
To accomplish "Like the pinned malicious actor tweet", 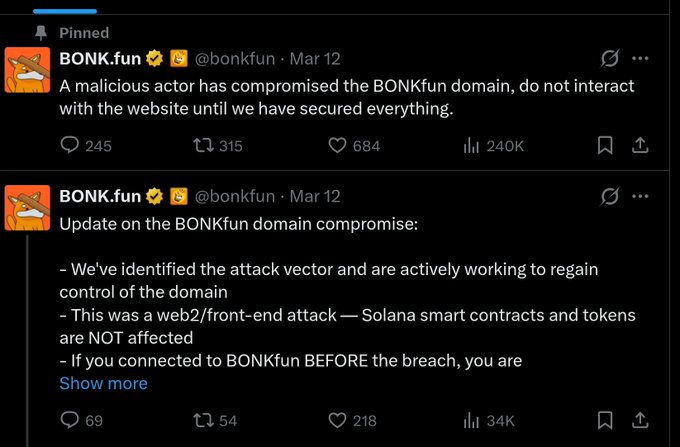I will click(338, 145).
